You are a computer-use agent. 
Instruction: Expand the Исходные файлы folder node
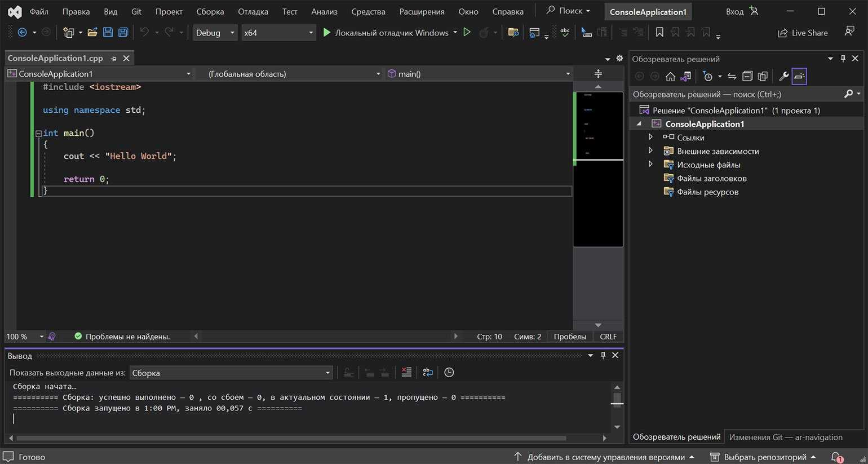(650, 165)
